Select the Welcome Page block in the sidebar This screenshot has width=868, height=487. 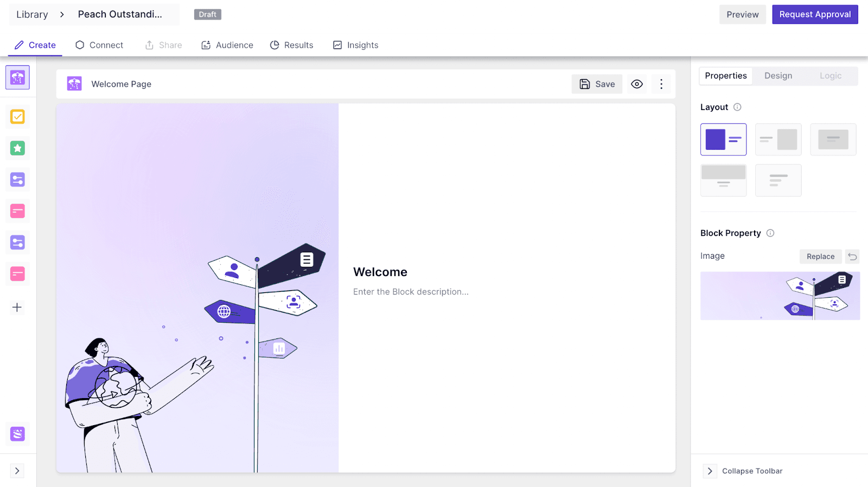[x=17, y=78]
